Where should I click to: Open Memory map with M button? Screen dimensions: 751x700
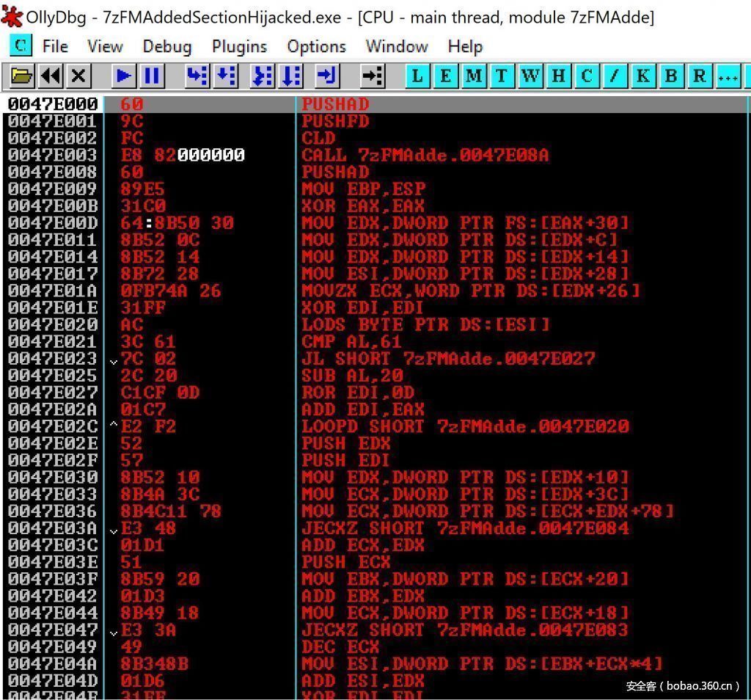(473, 76)
